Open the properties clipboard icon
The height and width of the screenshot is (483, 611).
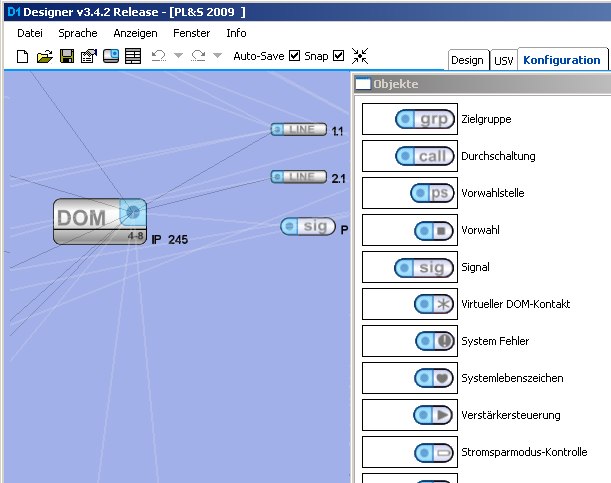pyautogui.click(x=89, y=56)
